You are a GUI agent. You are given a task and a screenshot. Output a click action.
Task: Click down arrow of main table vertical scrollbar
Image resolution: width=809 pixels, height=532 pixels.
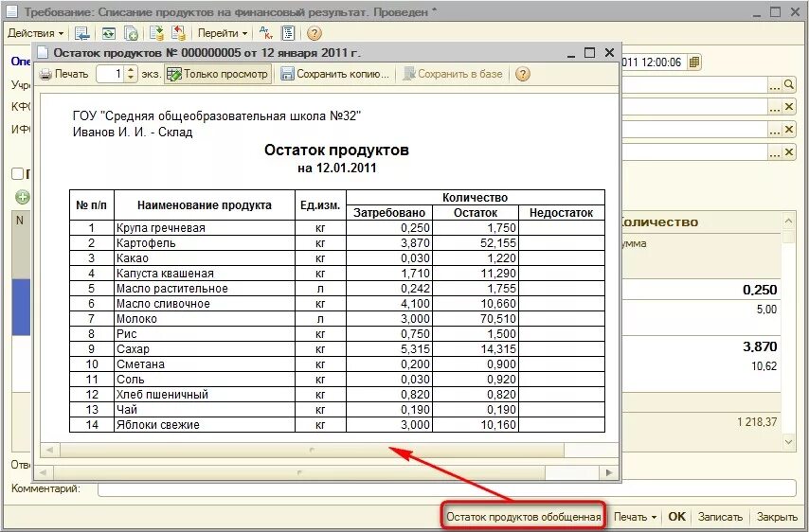[788, 442]
